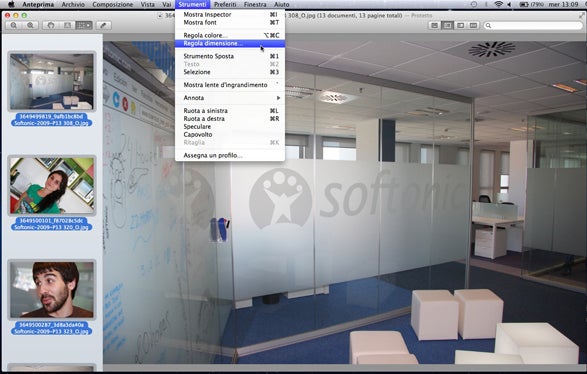
Task: Click the search magnifier icon in search field
Action: pos(488,25)
